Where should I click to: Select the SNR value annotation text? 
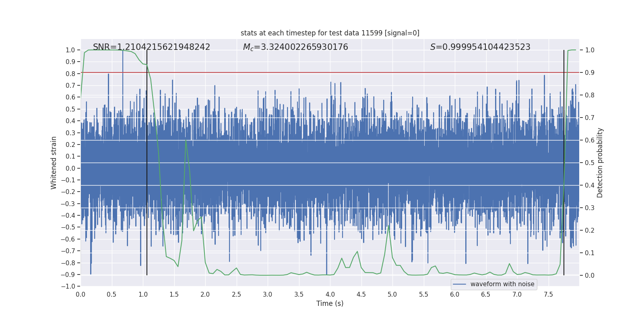click(151, 47)
